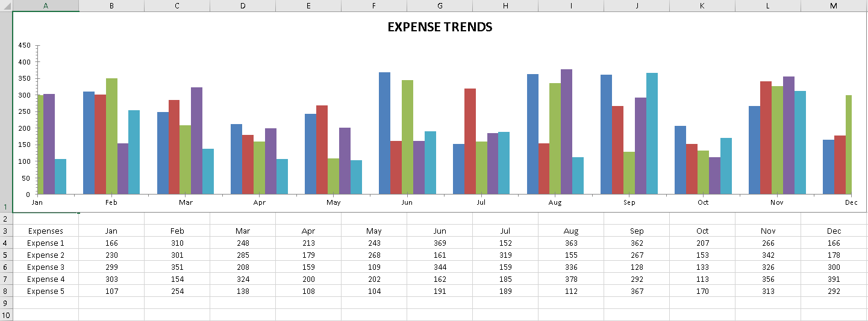Select the cell with value 367

coord(637,291)
